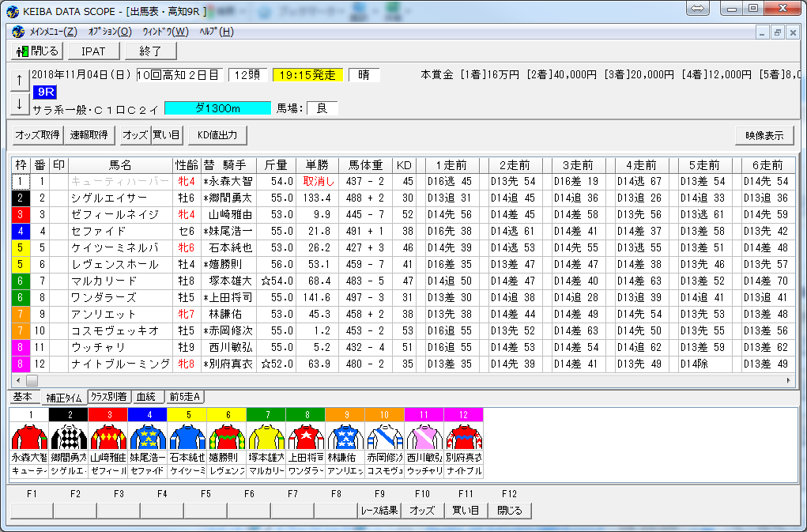Click jockey silk icon for horse number 1
Viewport: 807px width, 532px height.
[29, 437]
